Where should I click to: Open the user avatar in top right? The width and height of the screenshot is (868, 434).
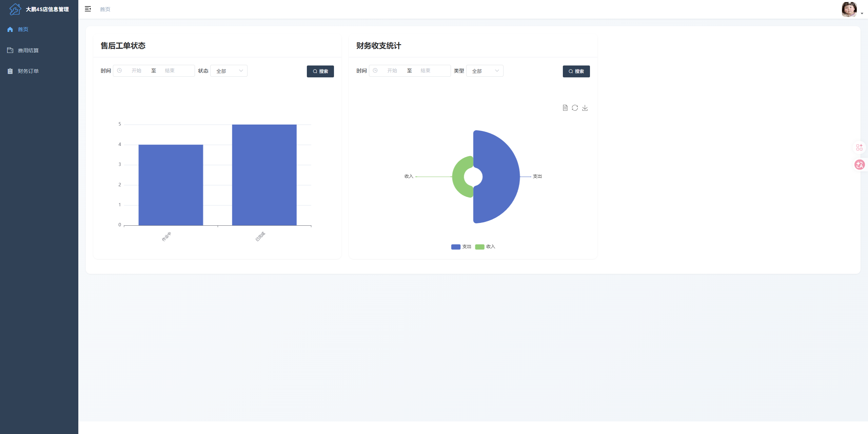pos(849,10)
